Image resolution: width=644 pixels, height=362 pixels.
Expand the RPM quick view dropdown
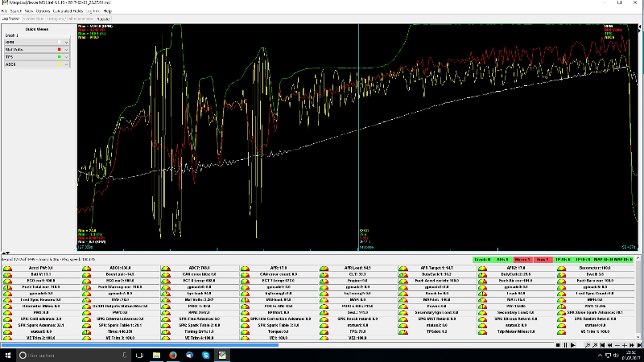coord(67,41)
